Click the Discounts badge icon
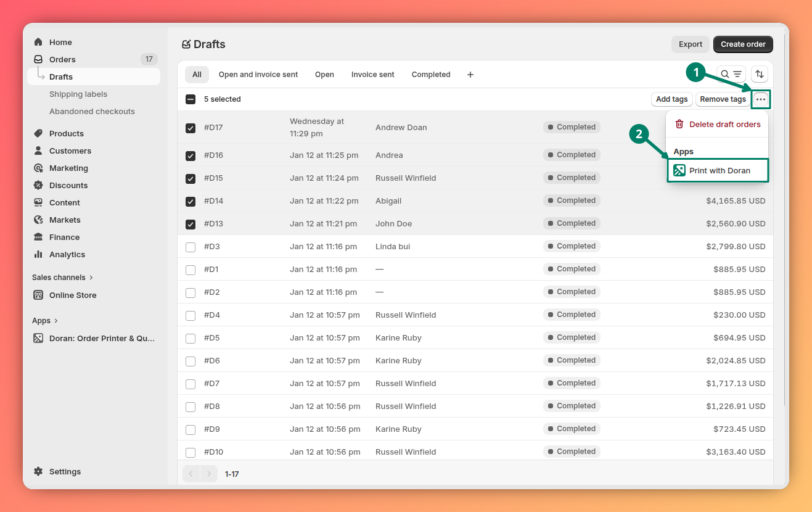The image size is (812, 512). [38, 185]
